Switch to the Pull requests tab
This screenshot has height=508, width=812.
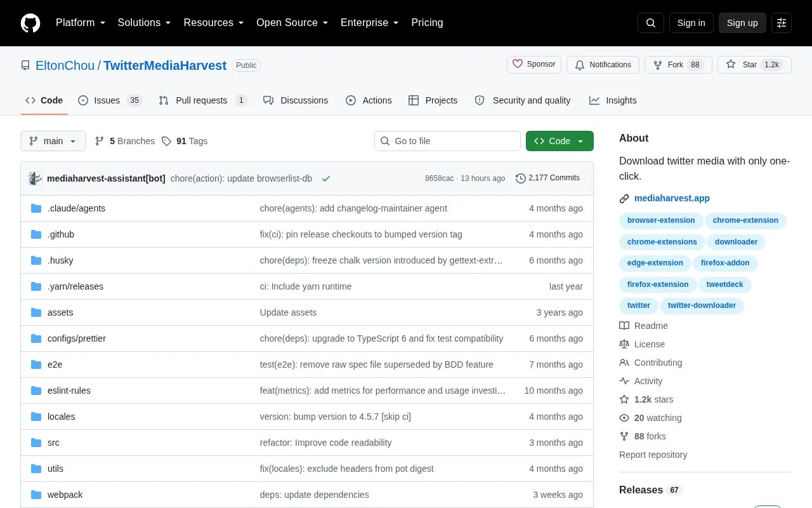tap(203, 100)
